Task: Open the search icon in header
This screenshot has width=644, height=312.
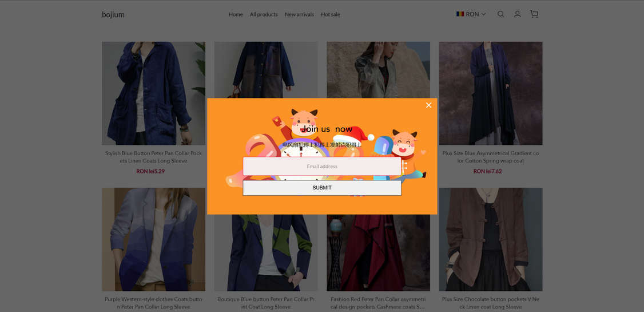Action: 500,14
